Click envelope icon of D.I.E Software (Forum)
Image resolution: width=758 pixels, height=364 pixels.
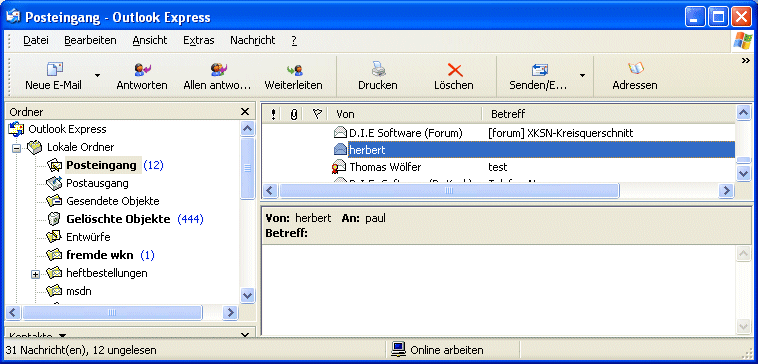tap(340, 132)
